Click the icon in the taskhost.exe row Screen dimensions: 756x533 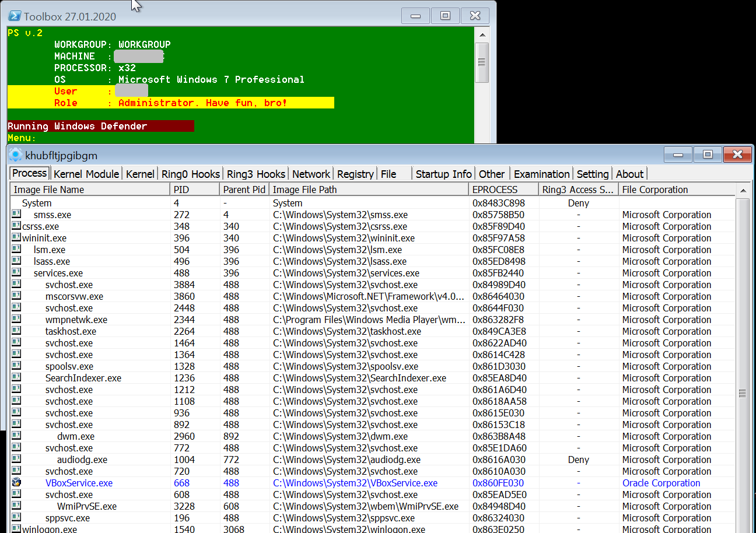(x=16, y=331)
